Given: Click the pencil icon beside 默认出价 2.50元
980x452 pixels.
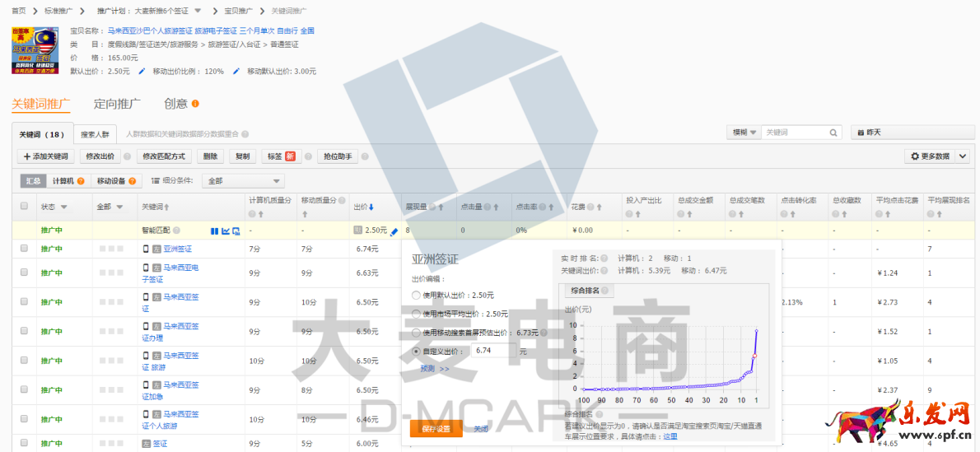Looking at the screenshot, I should [142, 72].
